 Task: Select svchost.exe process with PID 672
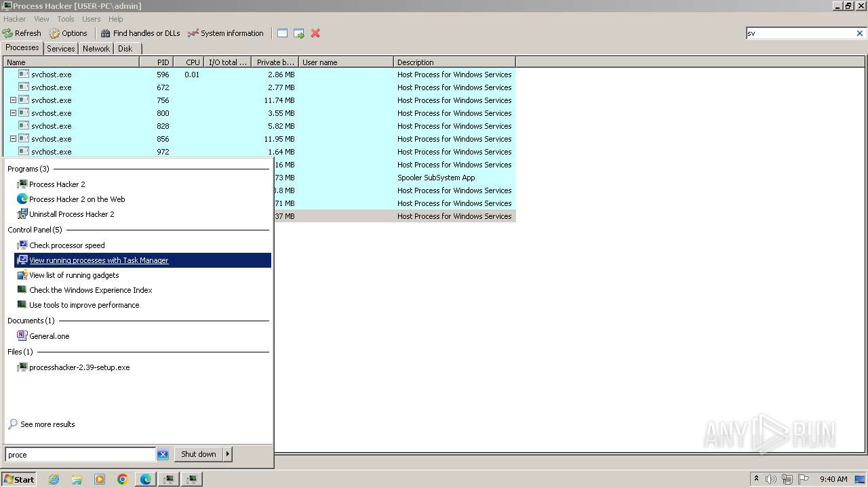click(259, 87)
